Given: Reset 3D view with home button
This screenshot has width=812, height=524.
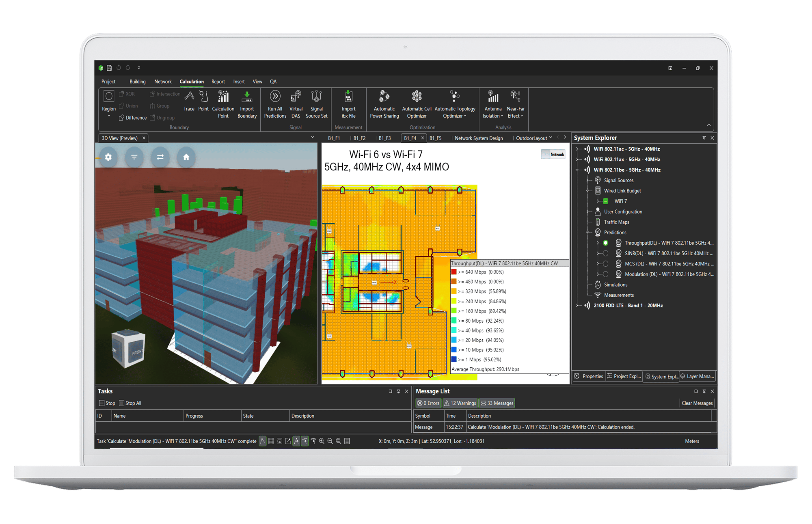Looking at the screenshot, I should pos(186,157).
